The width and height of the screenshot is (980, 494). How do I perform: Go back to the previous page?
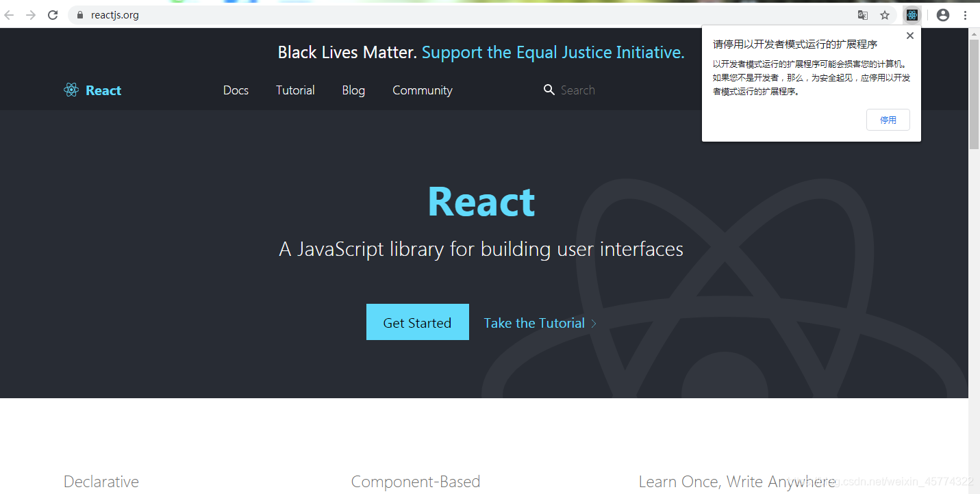(x=10, y=15)
